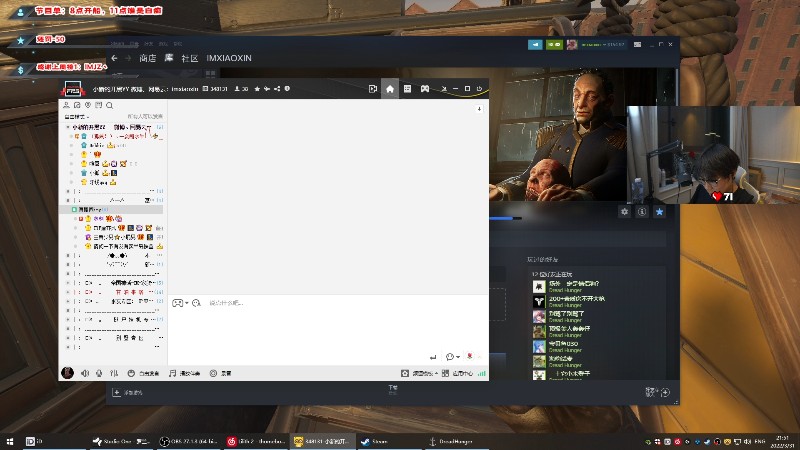This screenshot has height=450, width=800.
Task: Click the screenshot icon in YY bottom bar
Action: (x=405, y=373)
